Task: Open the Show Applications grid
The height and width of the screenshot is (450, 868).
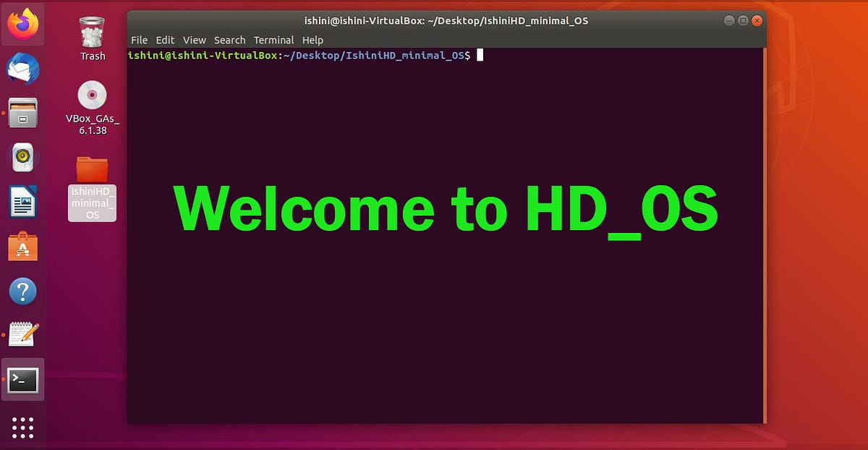Action: click(22, 428)
